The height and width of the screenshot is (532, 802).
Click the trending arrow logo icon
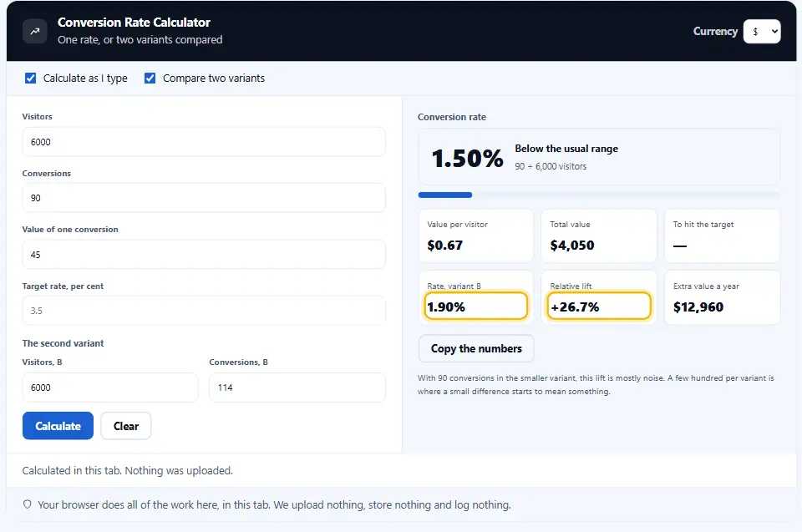tap(35, 31)
